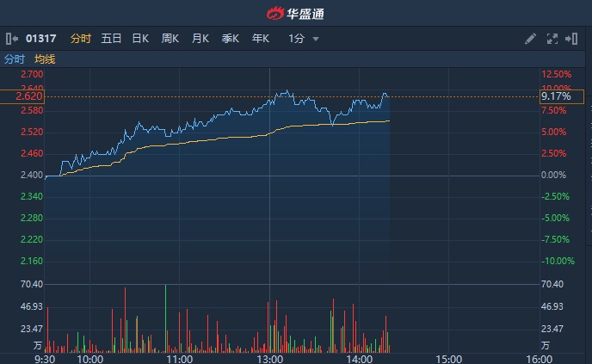The image size is (592, 364).
Task: Open the pencil drawing tool
Action: point(530,39)
